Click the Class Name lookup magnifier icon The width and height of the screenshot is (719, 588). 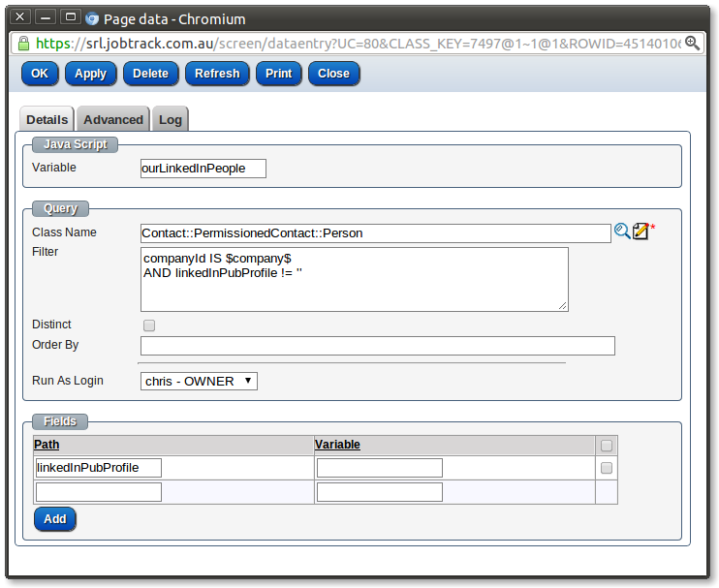[x=622, y=232]
